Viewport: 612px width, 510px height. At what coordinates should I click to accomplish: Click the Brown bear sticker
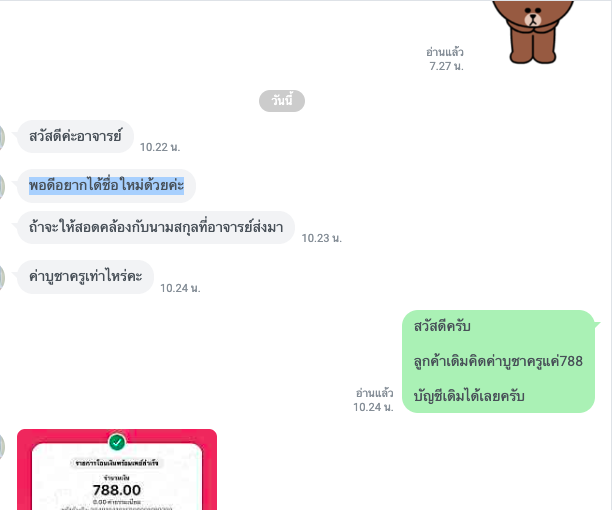coord(533,32)
